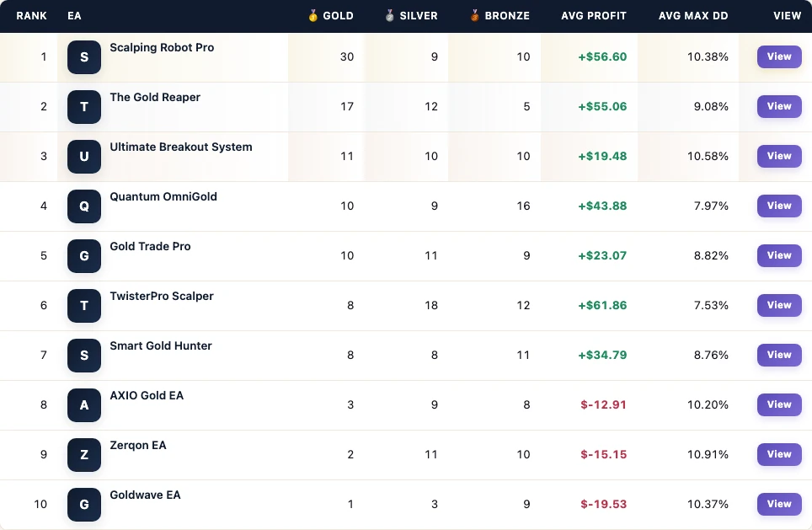Click the 9.08% max drawdown value
Viewport: 812px width, 530px height.
[711, 107]
